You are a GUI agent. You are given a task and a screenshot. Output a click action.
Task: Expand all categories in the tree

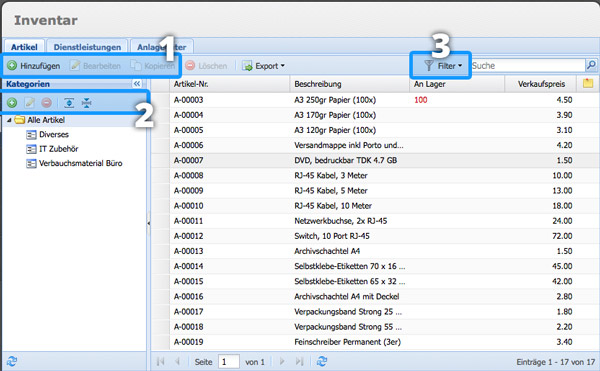[69, 103]
